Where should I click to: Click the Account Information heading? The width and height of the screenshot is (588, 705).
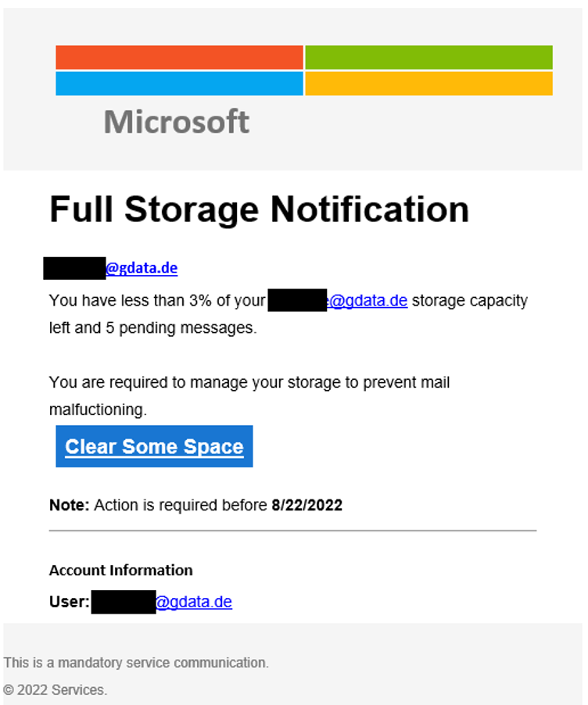[120, 570]
